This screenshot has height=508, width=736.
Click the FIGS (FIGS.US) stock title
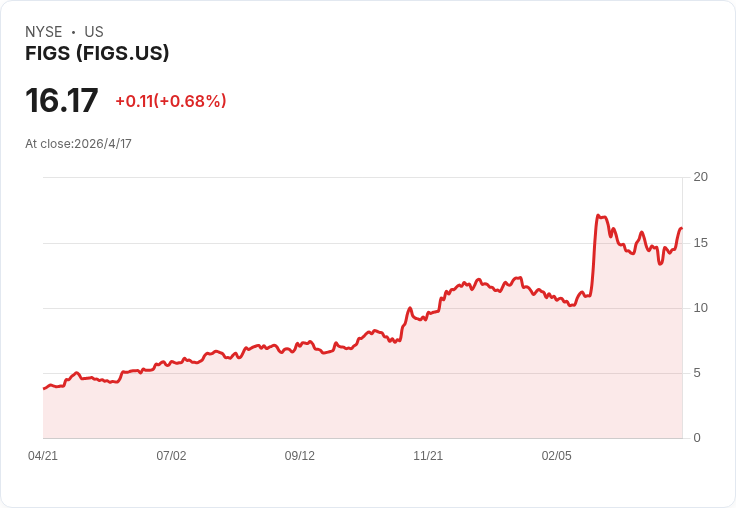97,53
